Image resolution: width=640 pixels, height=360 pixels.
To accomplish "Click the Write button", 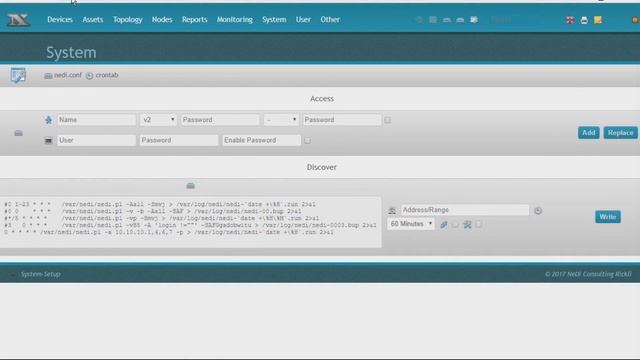I will click(608, 217).
